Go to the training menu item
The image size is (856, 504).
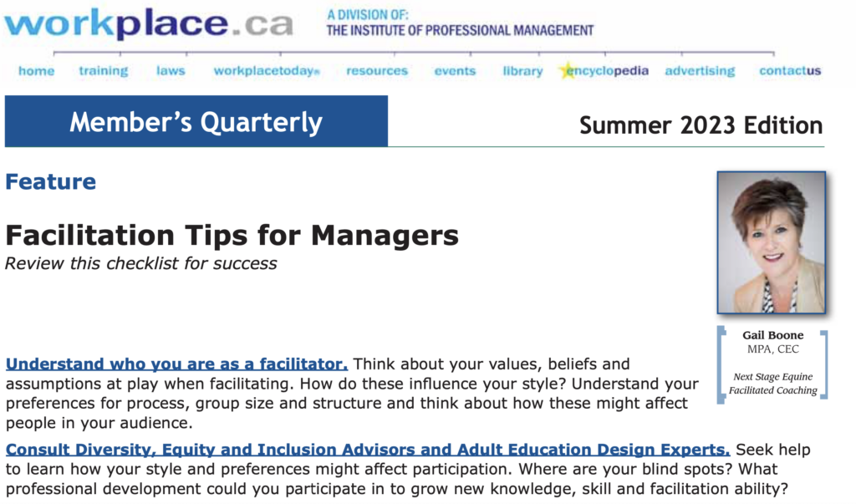(104, 71)
